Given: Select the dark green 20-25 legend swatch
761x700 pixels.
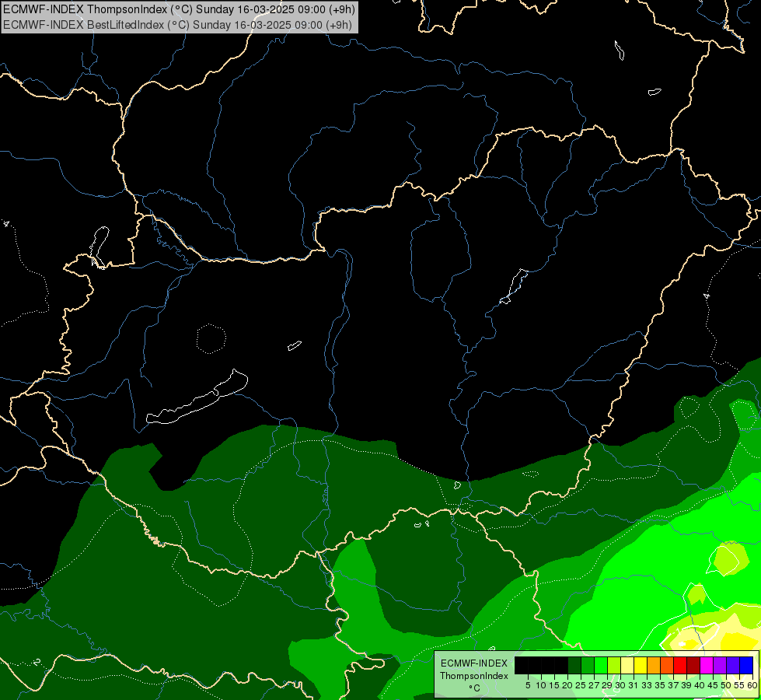Looking at the screenshot, I should pos(574,665).
